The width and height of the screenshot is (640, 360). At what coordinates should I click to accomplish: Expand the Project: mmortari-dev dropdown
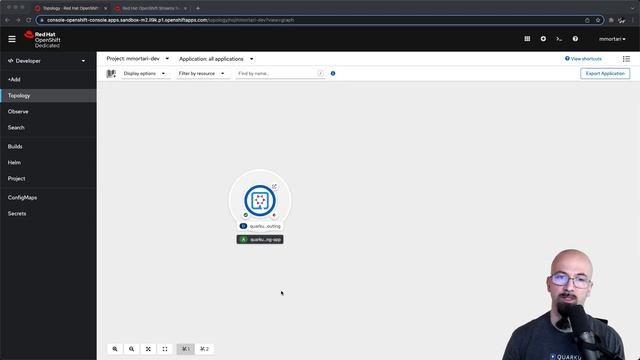[138, 59]
